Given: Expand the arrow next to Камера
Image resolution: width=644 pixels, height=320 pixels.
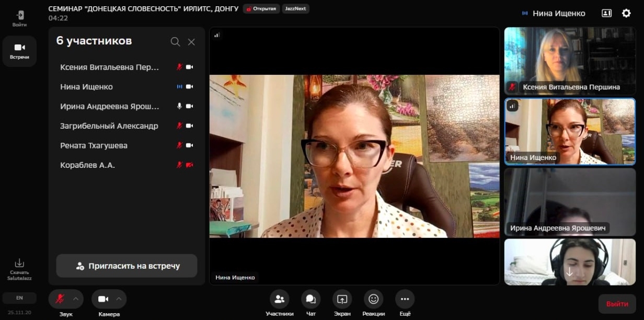Looking at the screenshot, I should point(119,299).
